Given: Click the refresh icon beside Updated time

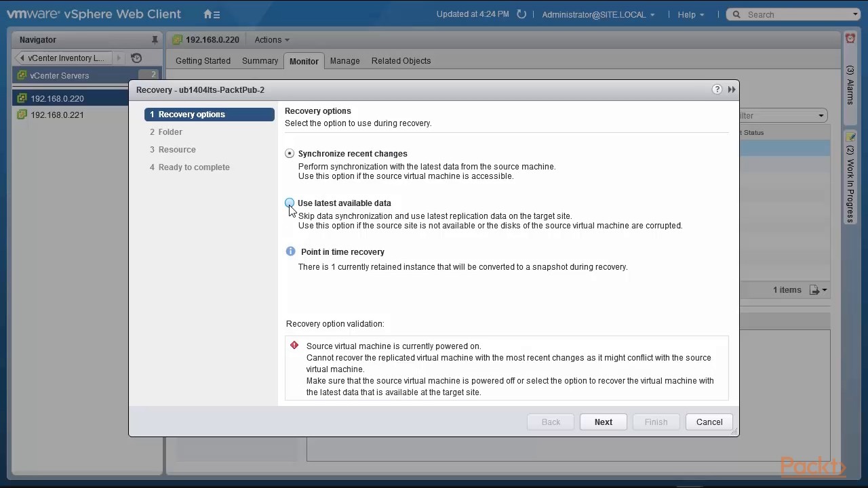Looking at the screenshot, I should click(x=521, y=14).
